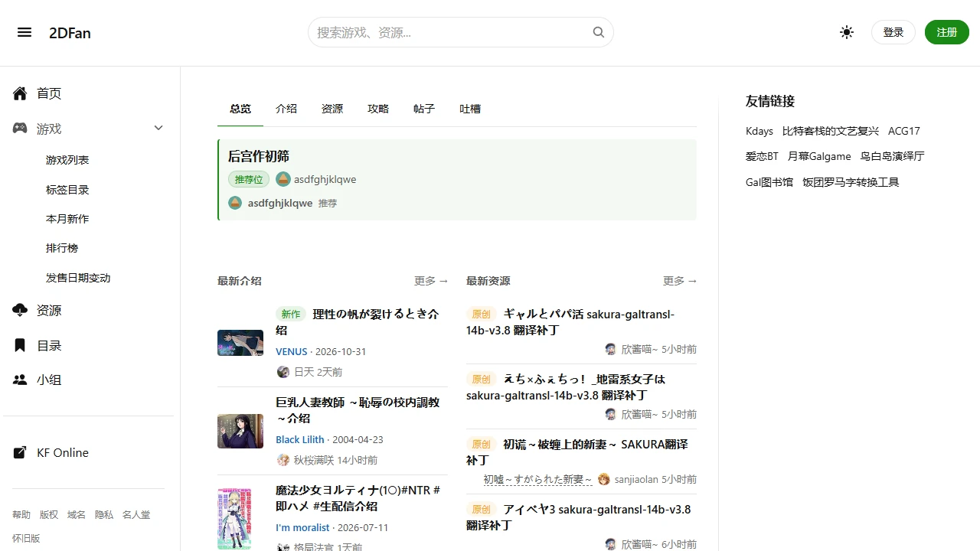The image size is (980, 551).
Task: Switch to the 资源 tab
Action: (x=332, y=109)
